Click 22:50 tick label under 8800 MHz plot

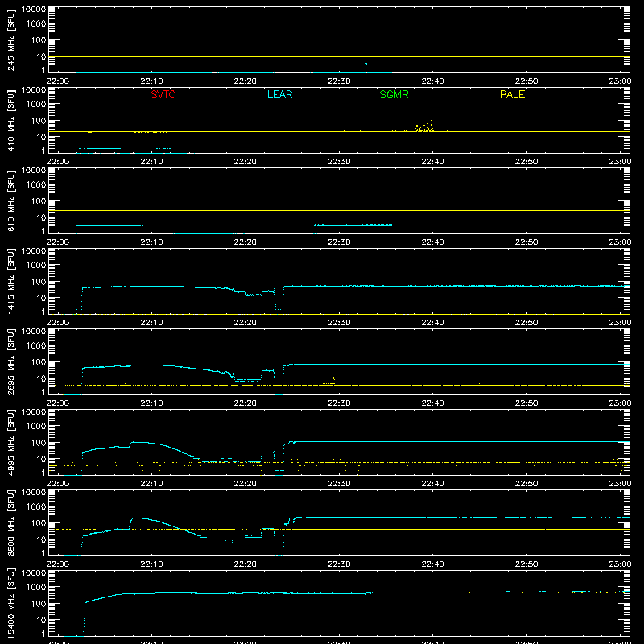pos(526,564)
